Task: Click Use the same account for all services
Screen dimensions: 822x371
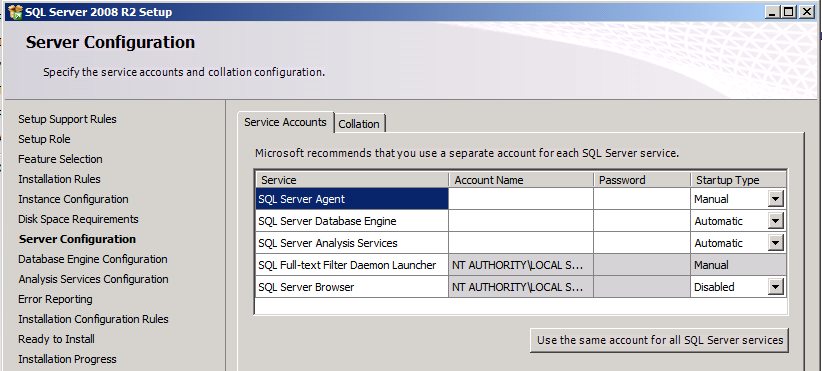Action: point(659,340)
